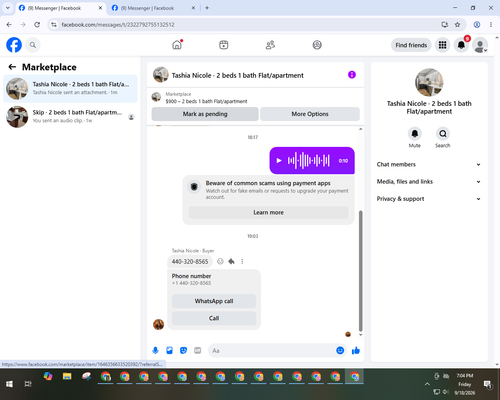Screen dimensions: 500x400
Task: Open Task View on the taskbar
Action: point(28,384)
